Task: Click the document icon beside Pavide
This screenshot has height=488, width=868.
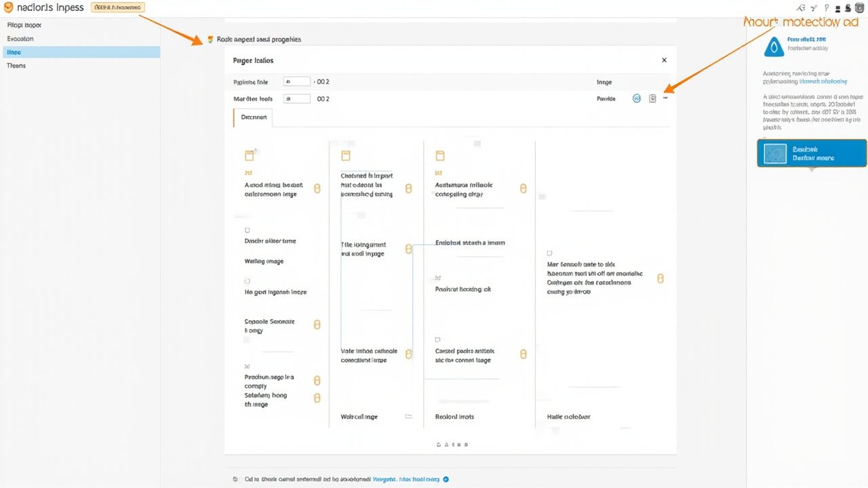Action: 652,99
